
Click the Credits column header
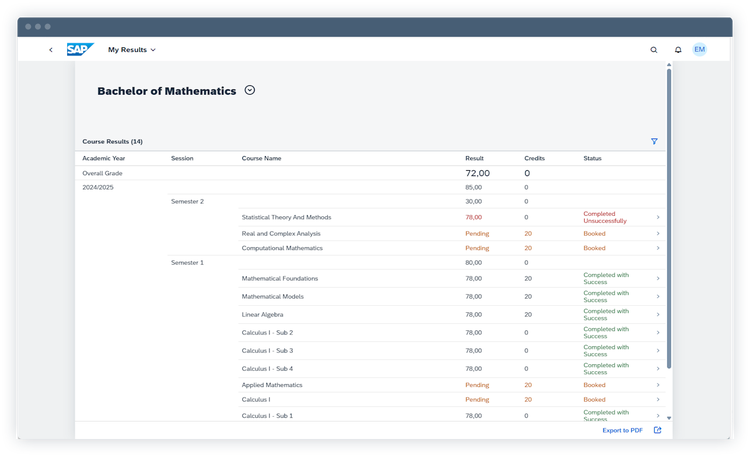(534, 158)
